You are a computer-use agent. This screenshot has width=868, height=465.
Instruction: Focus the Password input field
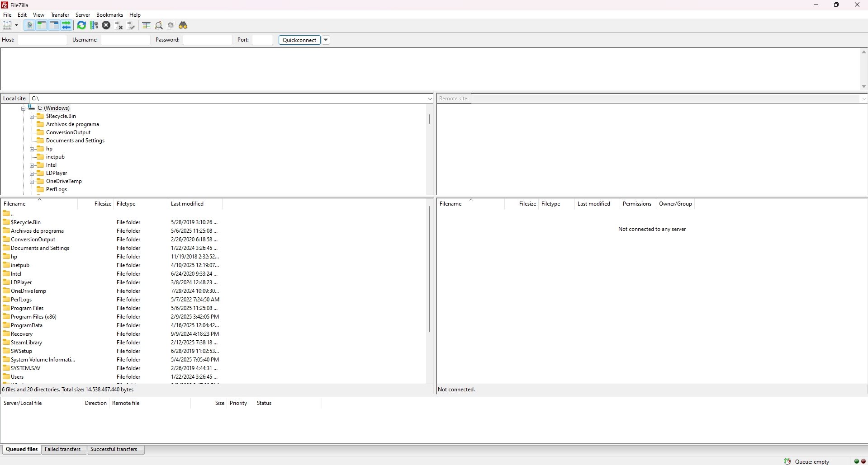pyautogui.click(x=208, y=40)
